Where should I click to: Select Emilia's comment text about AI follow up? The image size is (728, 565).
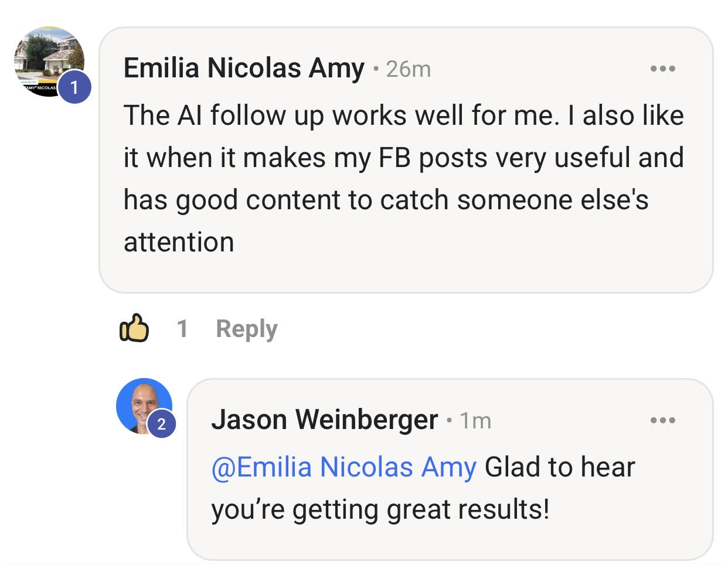403,178
